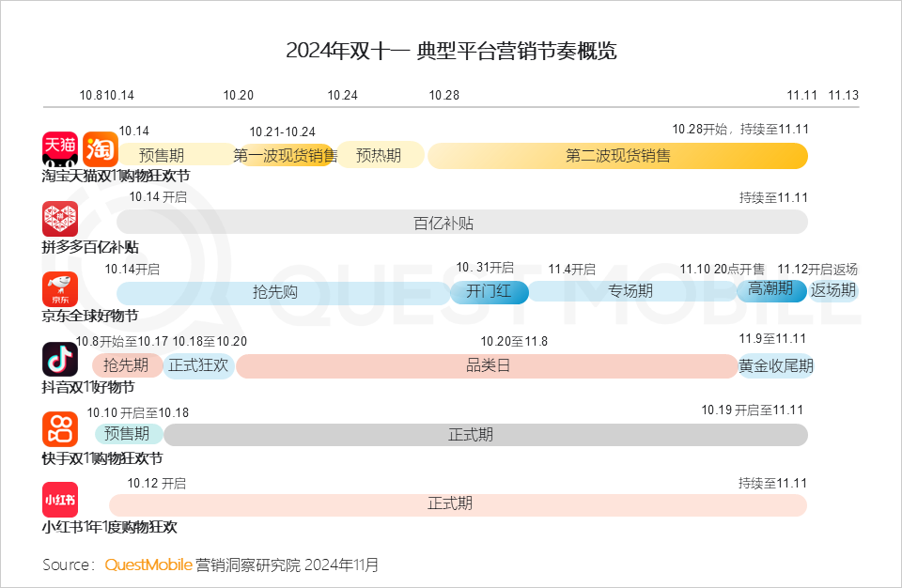Click the label 淘宝天猫双11购物狂欢节
The image size is (902, 588).
(x=116, y=176)
